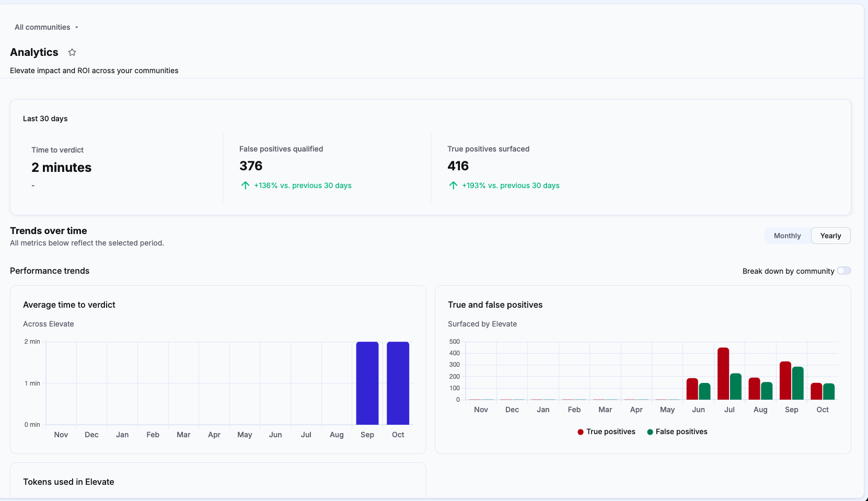Select the Yearly trends tab
Screen dimensions: 868x501
pyautogui.click(x=830, y=236)
